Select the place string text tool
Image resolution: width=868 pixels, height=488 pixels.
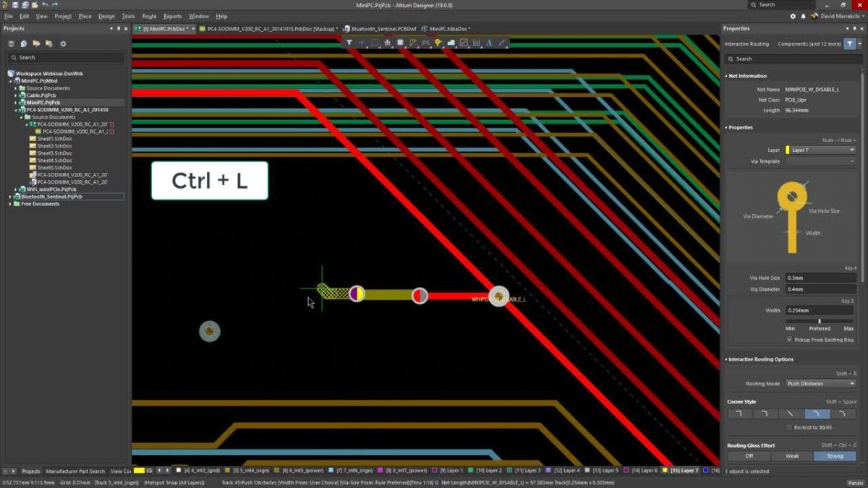pyautogui.click(x=489, y=43)
